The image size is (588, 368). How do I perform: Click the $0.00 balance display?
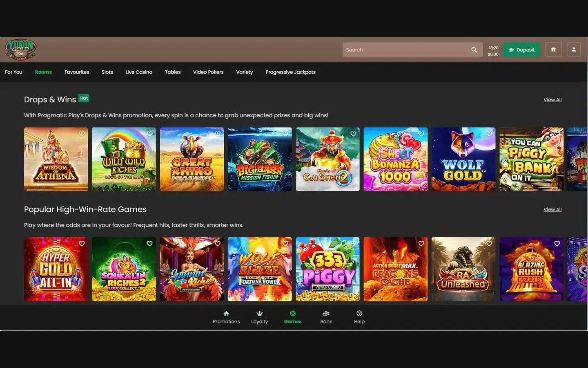coord(493,54)
